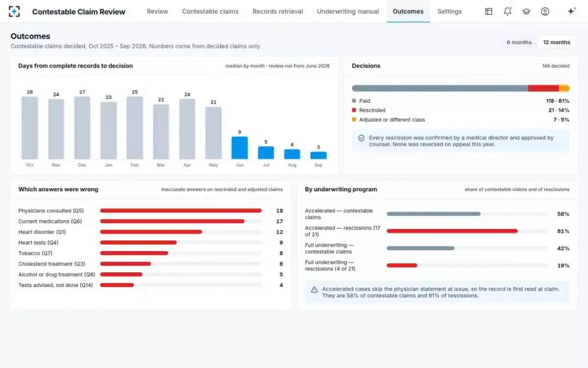
Task: Click the Heart tests (Q4) label
Action: (x=38, y=243)
